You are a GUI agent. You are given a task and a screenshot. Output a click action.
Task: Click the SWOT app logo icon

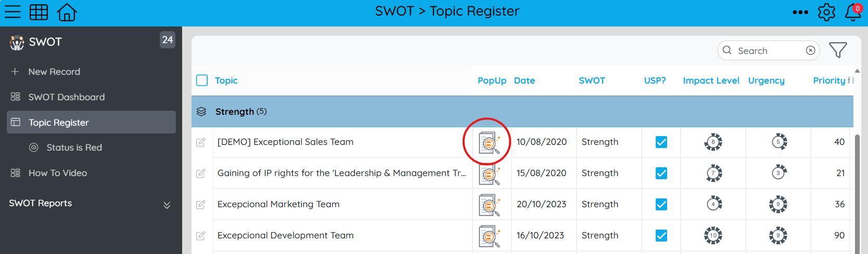pos(17,43)
